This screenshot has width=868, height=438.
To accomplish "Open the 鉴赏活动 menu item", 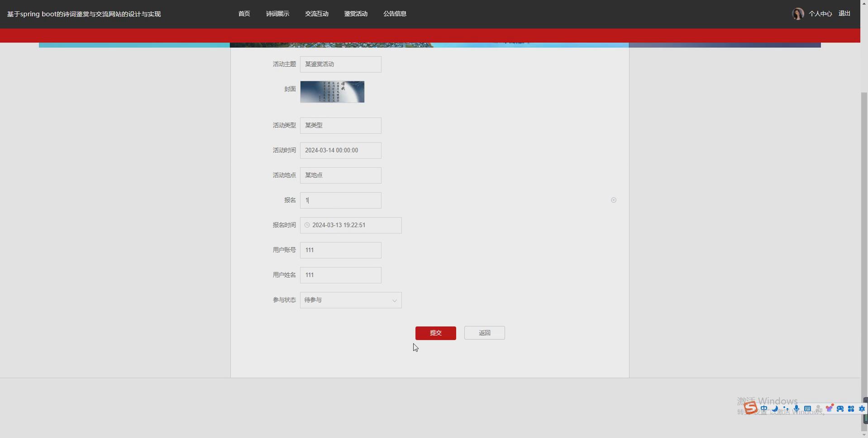I will click(x=356, y=14).
